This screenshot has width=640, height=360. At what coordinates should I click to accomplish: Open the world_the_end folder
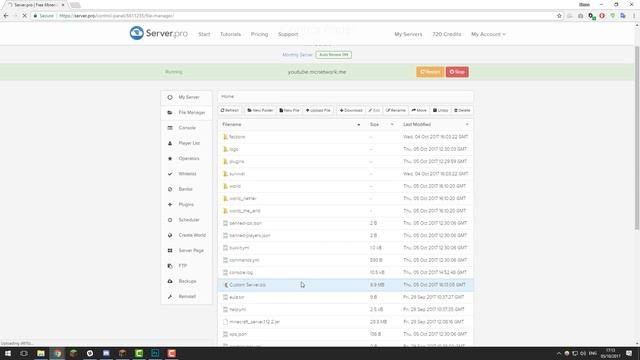(244, 211)
